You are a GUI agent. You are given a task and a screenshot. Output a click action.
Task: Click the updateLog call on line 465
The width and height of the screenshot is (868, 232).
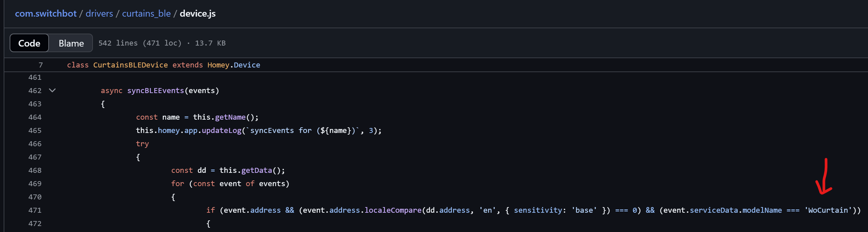tap(222, 130)
